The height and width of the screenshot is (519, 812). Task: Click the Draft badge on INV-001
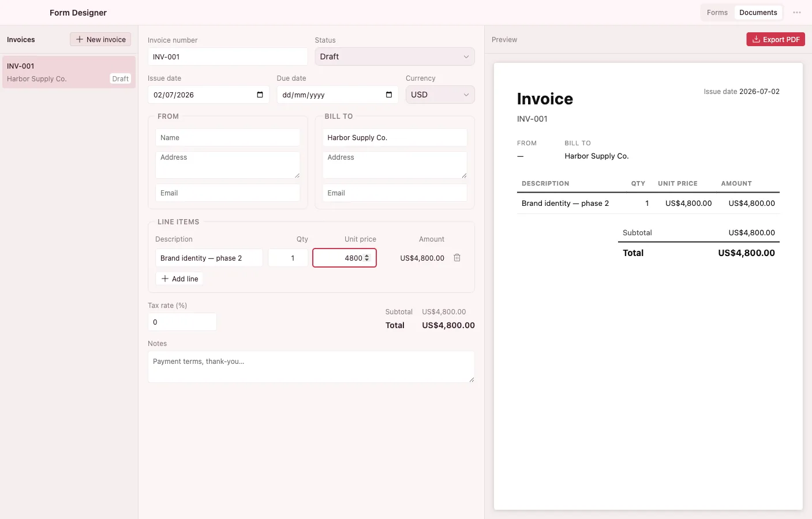[x=121, y=78]
